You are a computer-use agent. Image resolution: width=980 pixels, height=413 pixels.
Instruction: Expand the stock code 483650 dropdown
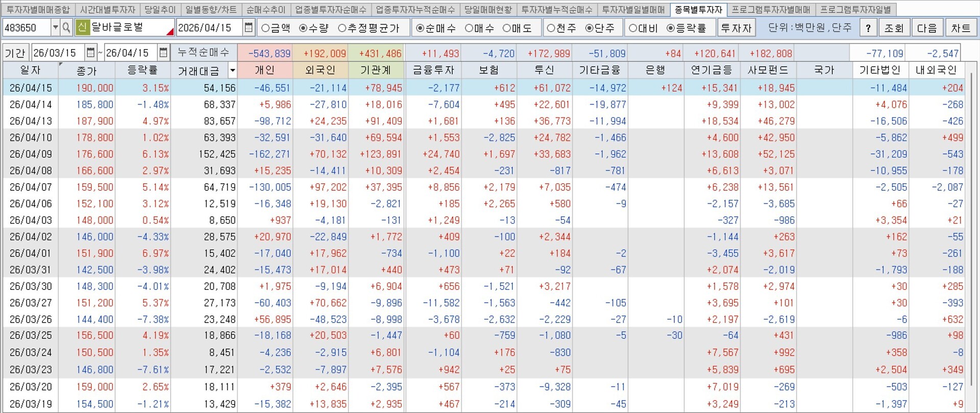tap(55, 28)
